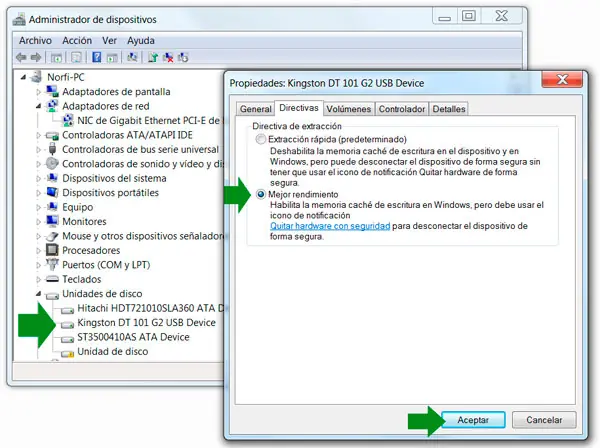This screenshot has height=448, width=600.
Task: Collapse the Unidades de disco node
Action: point(38,294)
